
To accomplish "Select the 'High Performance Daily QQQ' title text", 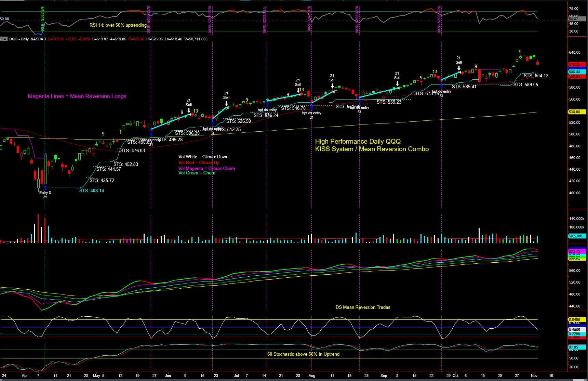I will 358,141.
